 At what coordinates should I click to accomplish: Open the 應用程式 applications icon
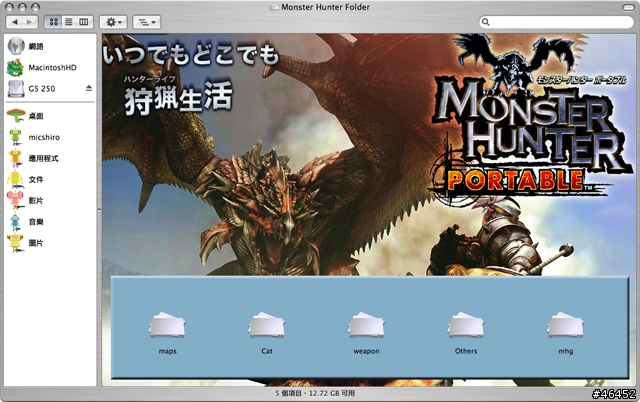(x=15, y=158)
